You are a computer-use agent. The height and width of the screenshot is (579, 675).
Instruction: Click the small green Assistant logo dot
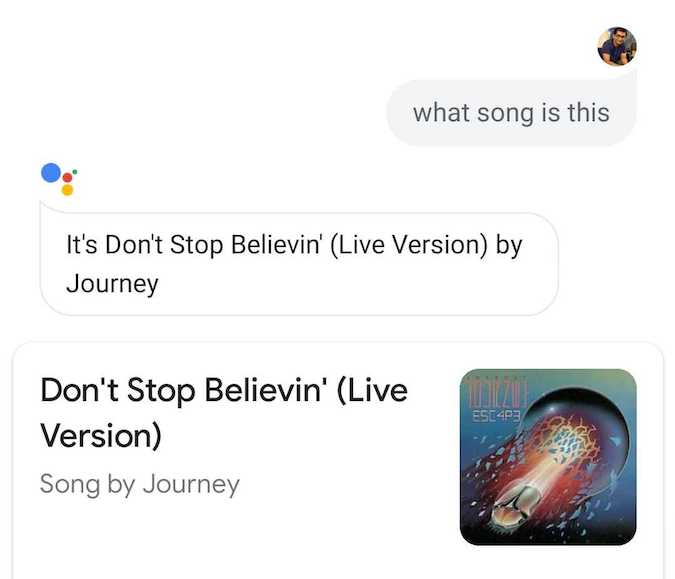pyautogui.click(x=75, y=171)
